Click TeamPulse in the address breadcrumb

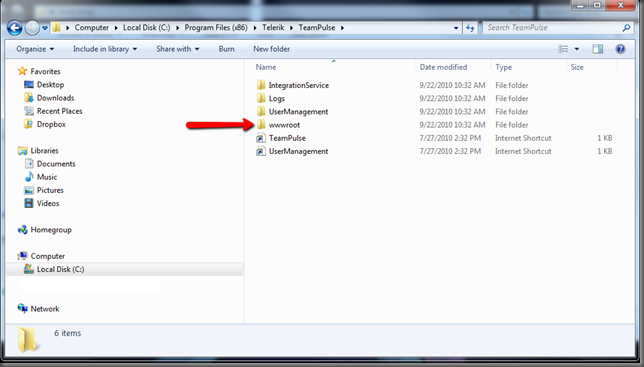pyautogui.click(x=317, y=28)
